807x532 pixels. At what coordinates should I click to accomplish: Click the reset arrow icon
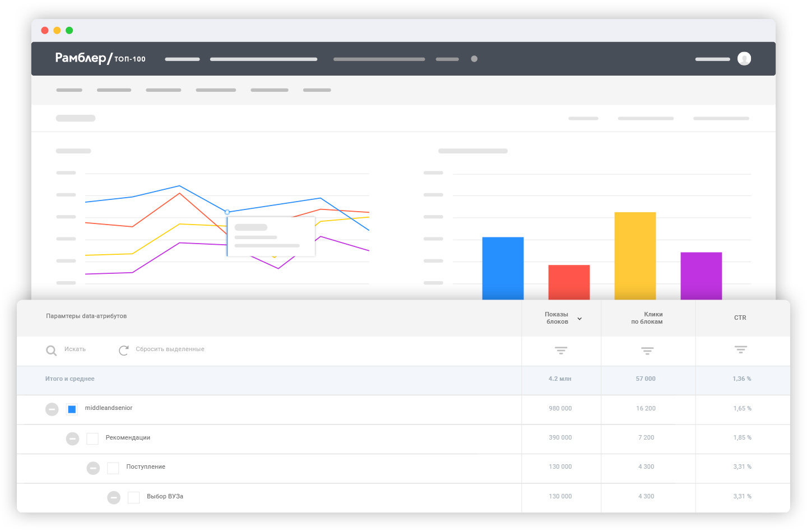click(124, 350)
